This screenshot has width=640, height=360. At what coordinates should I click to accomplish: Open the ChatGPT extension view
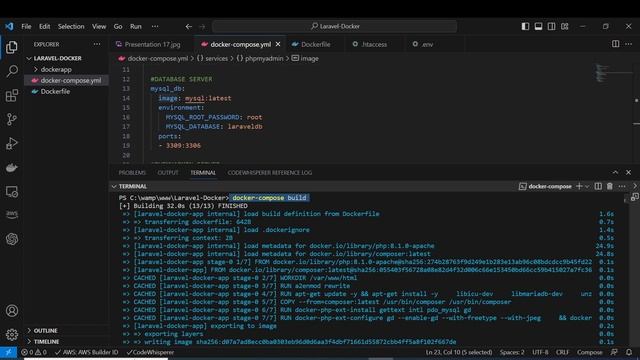12,239
